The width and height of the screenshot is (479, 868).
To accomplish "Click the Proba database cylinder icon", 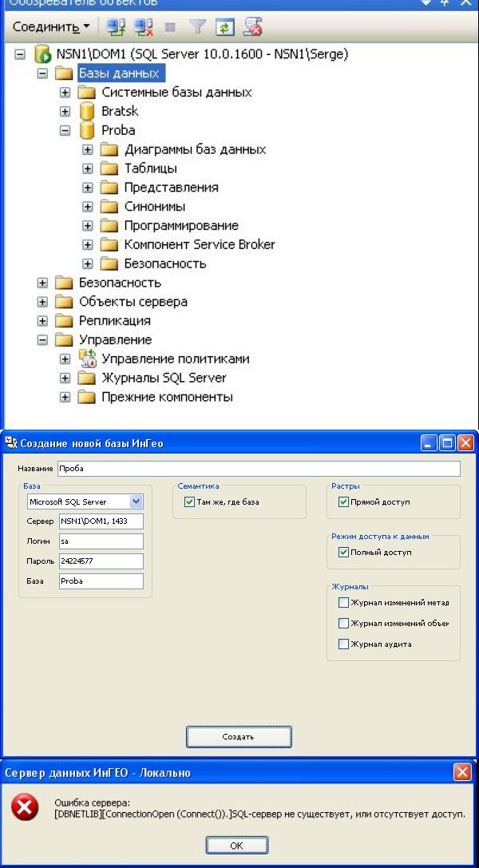I will [87, 131].
